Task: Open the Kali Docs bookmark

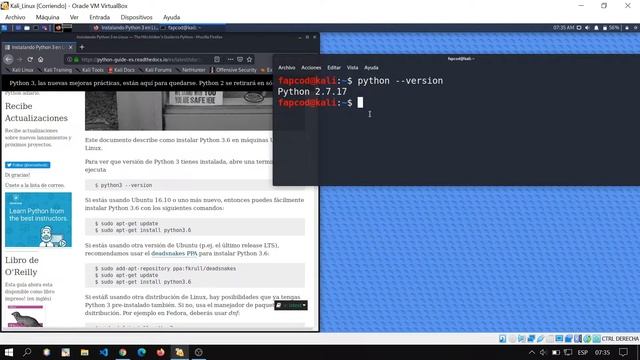Action: [x=122, y=70]
